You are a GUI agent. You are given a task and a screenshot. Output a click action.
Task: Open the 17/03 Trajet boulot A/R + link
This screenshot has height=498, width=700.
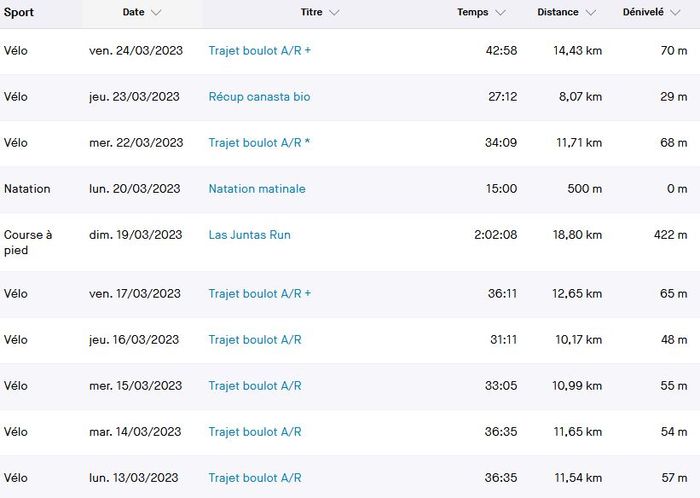pos(260,294)
